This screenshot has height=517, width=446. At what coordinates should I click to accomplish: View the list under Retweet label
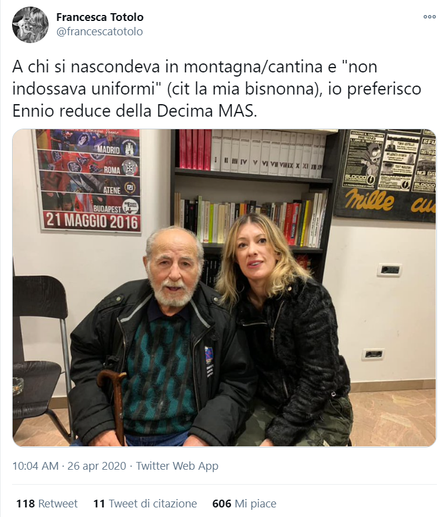tap(58, 503)
